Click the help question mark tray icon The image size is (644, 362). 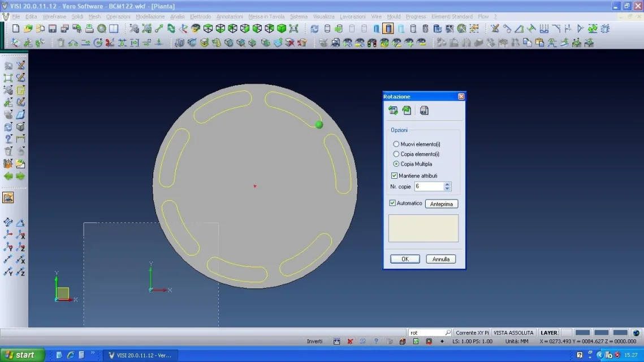(580, 355)
